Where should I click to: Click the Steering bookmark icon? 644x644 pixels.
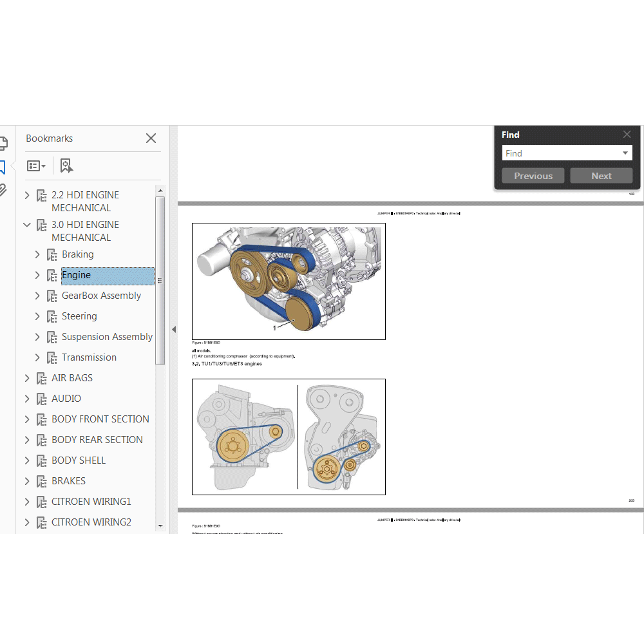point(52,317)
